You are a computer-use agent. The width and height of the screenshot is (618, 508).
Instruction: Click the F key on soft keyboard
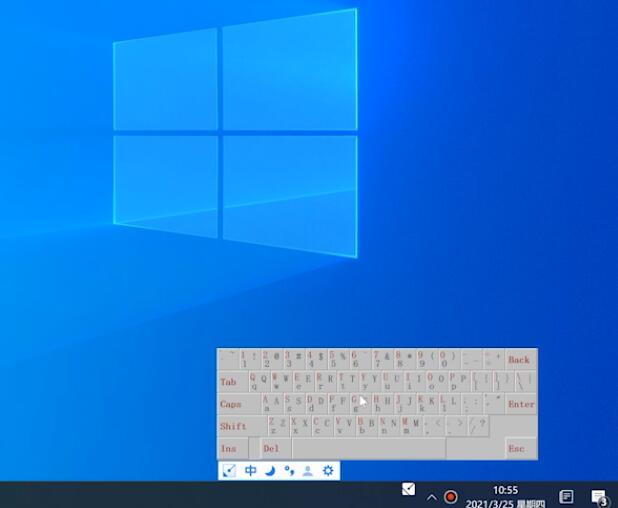tap(339, 404)
